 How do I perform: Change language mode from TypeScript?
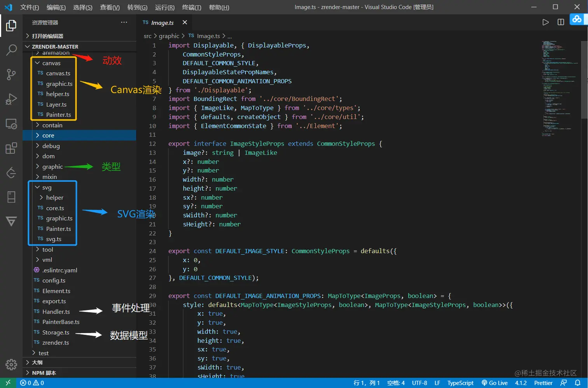pos(460,383)
